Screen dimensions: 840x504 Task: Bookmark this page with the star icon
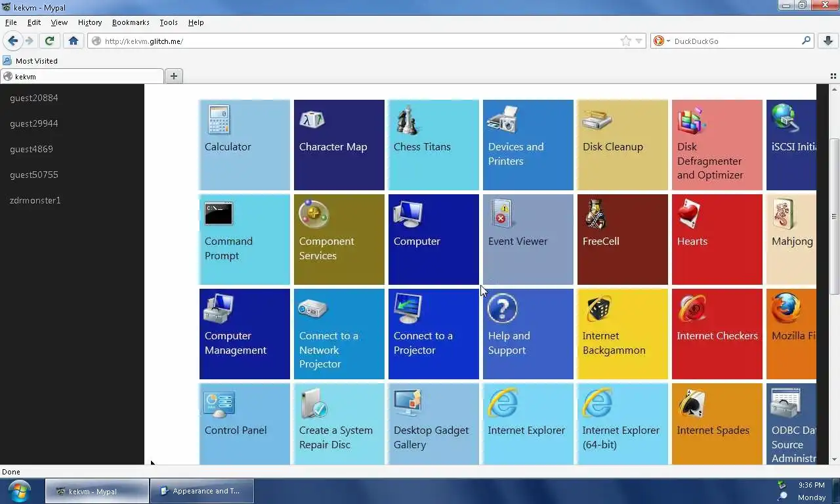(626, 41)
